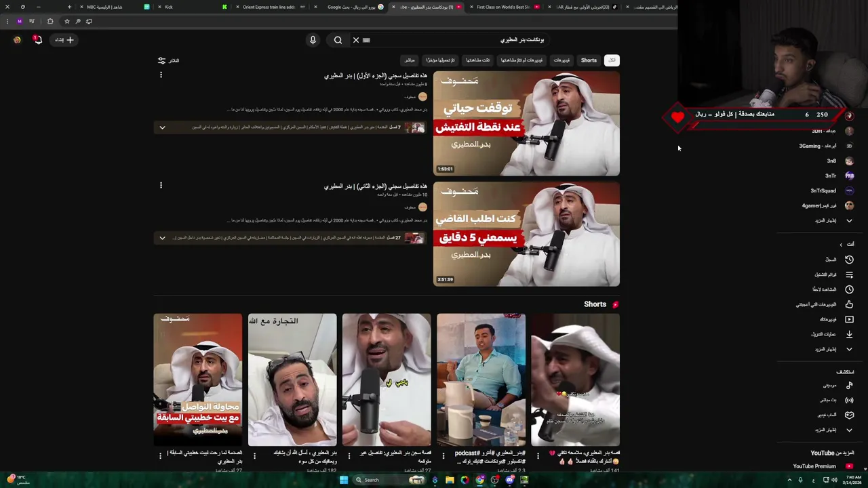
Task: Click the magnifier search button
Action: [338, 40]
